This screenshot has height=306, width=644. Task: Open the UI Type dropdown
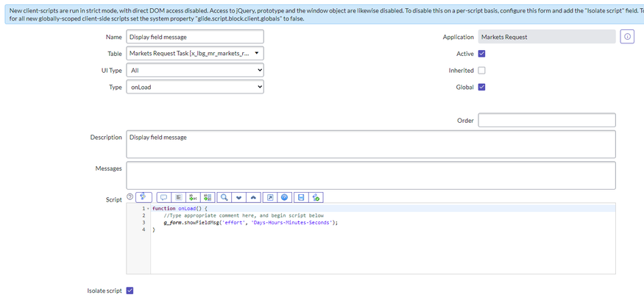coord(194,71)
